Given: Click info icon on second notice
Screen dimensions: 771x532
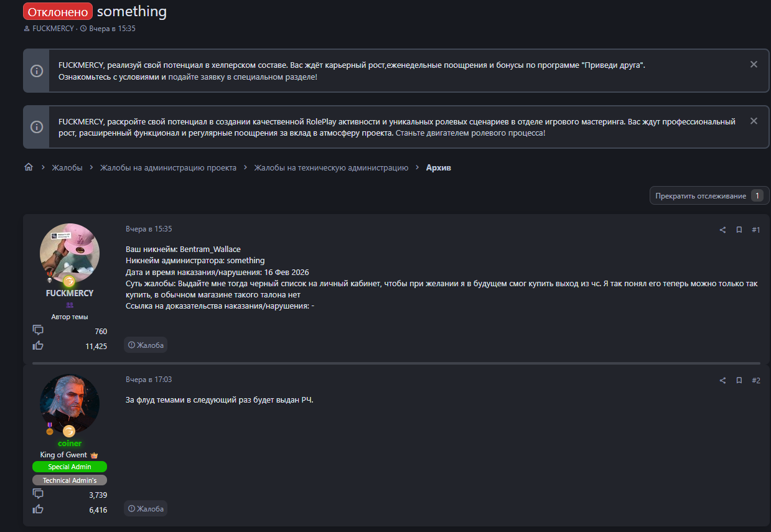Looking at the screenshot, I should click(x=37, y=127).
